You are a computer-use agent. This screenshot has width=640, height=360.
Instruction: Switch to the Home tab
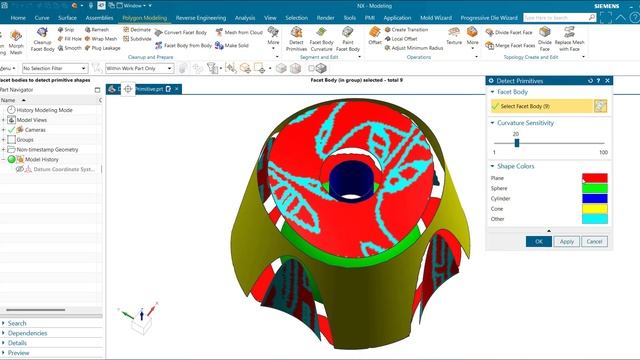point(18,18)
